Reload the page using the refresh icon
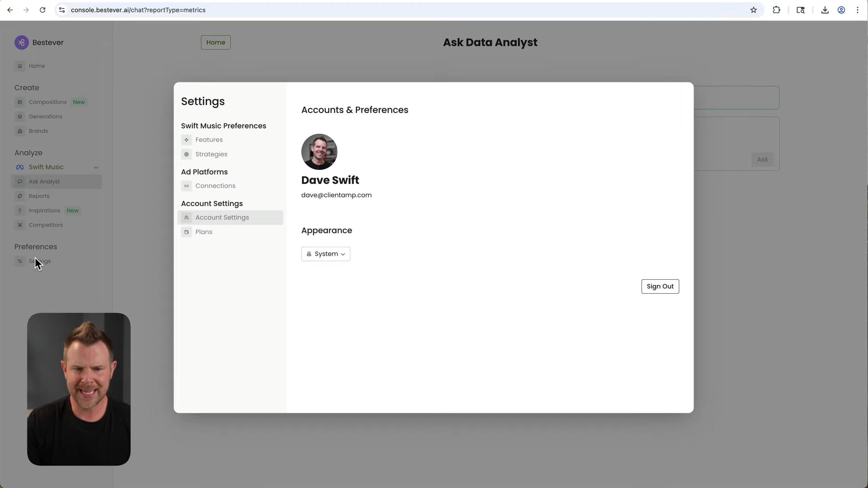The image size is (868, 488). pos(42,10)
